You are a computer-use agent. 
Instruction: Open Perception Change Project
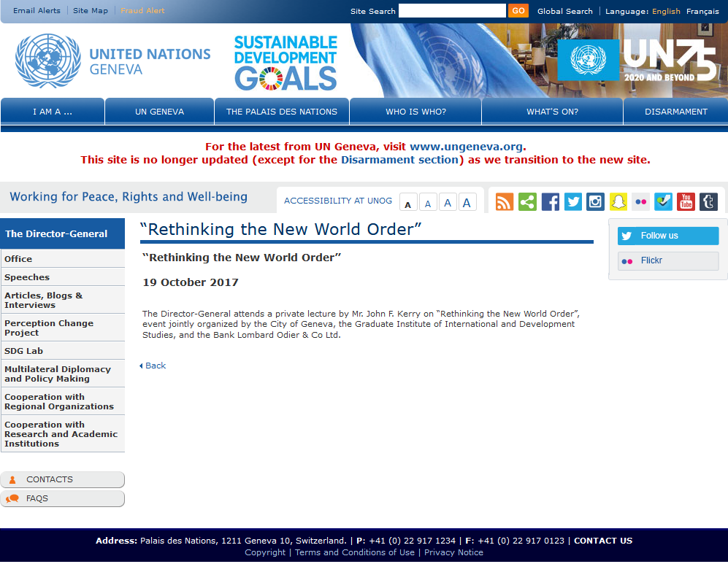63,328
